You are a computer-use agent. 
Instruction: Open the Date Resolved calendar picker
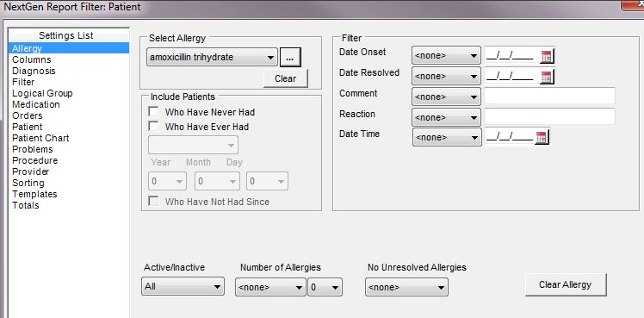point(547,77)
